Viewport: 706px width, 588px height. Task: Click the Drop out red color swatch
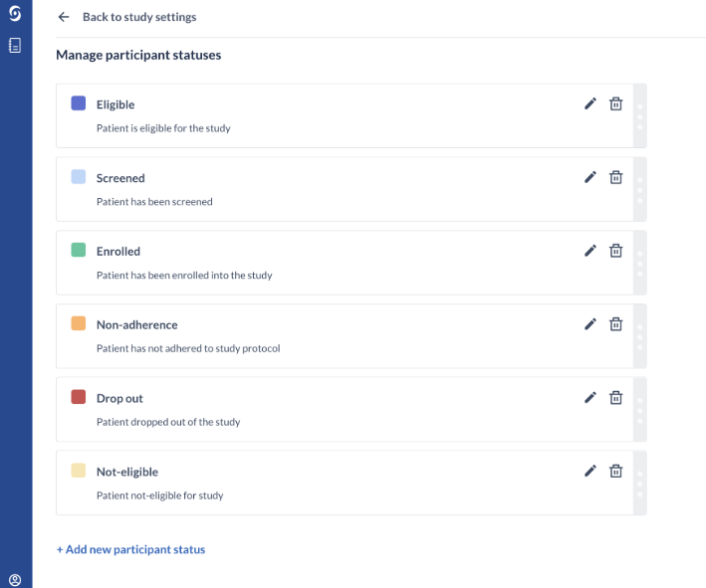click(79, 397)
